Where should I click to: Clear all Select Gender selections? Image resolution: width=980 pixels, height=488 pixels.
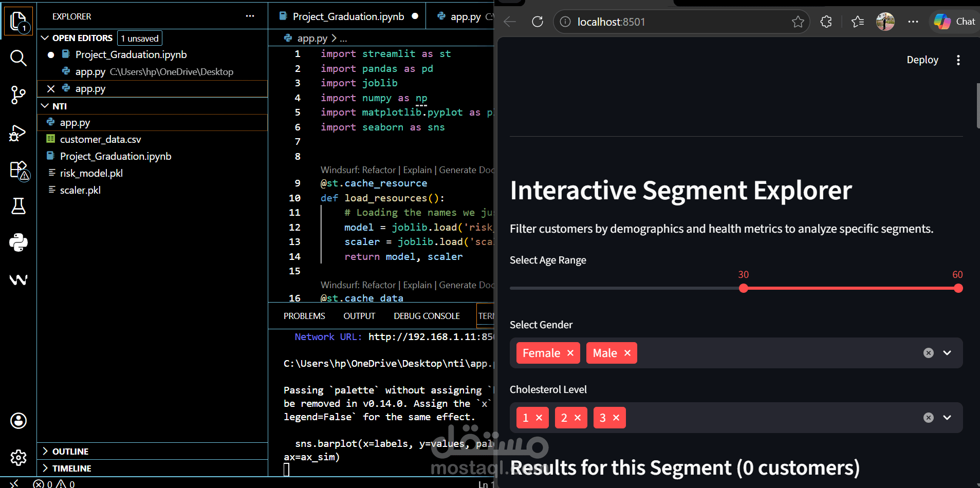(929, 353)
